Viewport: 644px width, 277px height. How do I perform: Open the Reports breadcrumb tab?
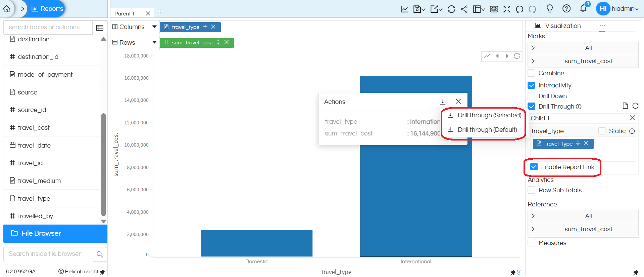tap(47, 9)
